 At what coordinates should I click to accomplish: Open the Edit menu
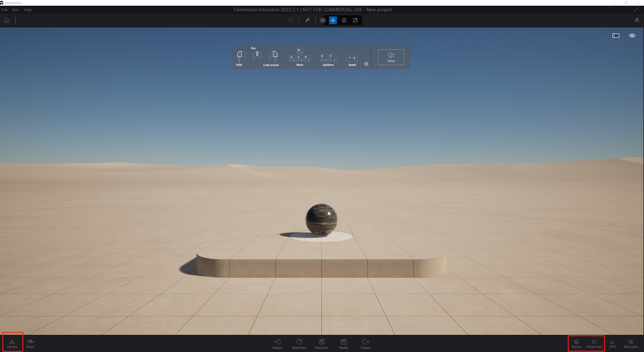tap(15, 10)
